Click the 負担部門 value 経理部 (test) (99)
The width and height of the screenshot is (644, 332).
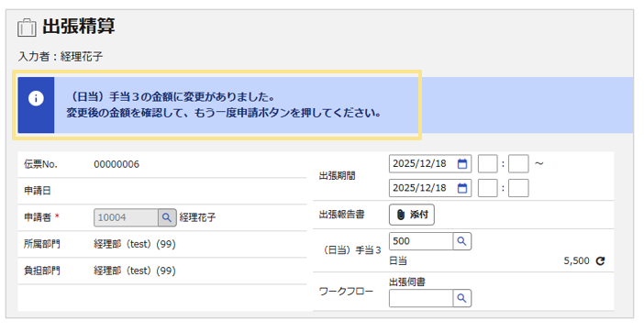pyautogui.click(x=135, y=271)
